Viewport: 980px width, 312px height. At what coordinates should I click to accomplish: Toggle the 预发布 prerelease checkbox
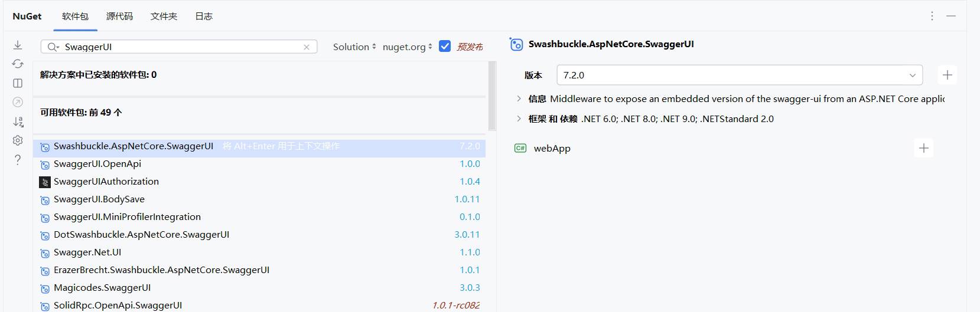click(x=445, y=47)
